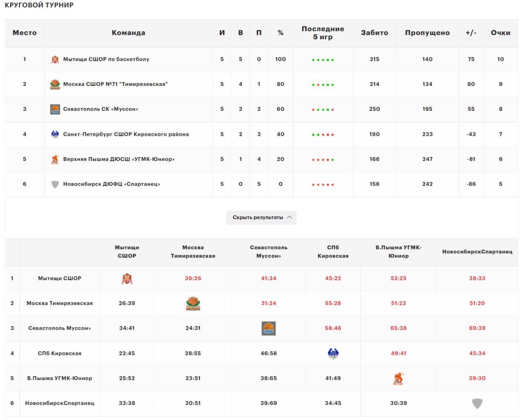The image size is (524, 420).
Task: Click the НовосибирскСпартанец column header in results grid
Action: 477,252
